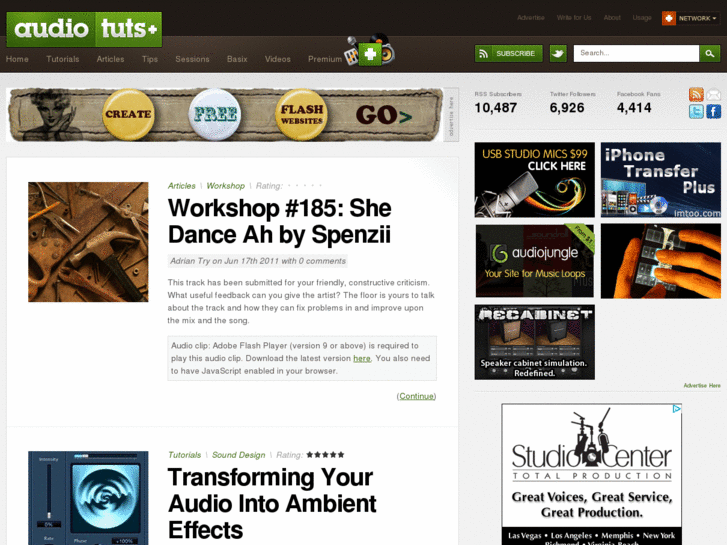Click the Workshop category link

225,186
